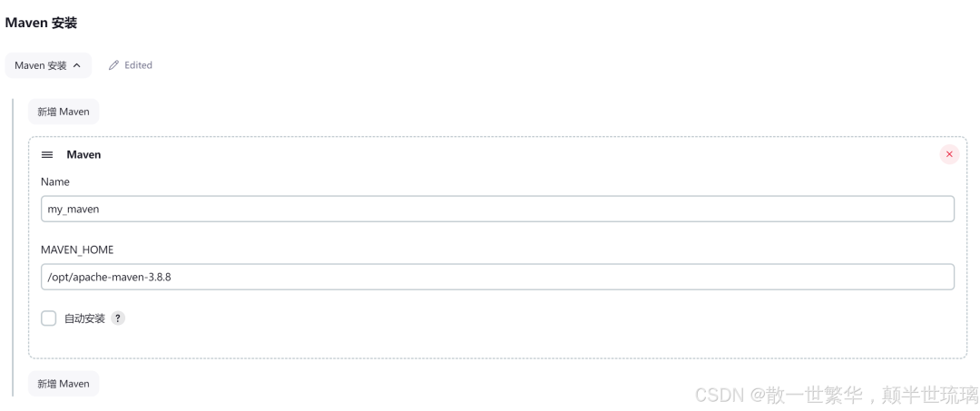
Task: Grab the hamburger drag handle icon
Action: (47, 154)
